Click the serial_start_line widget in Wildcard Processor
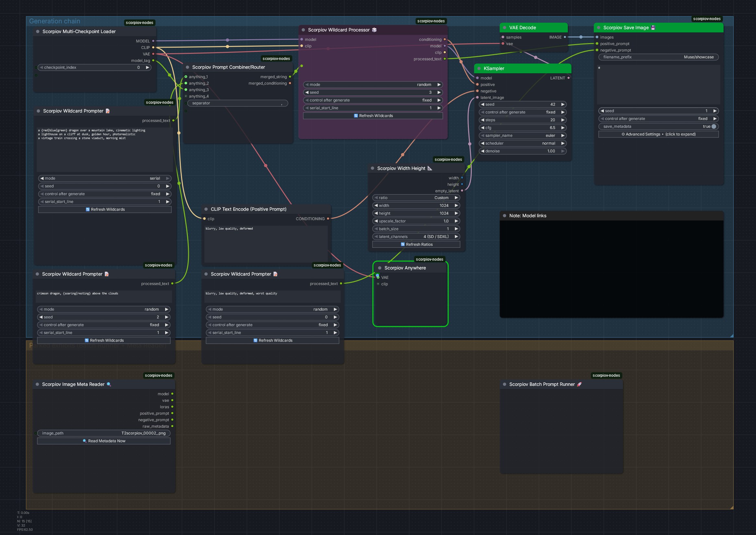 [x=372, y=108]
